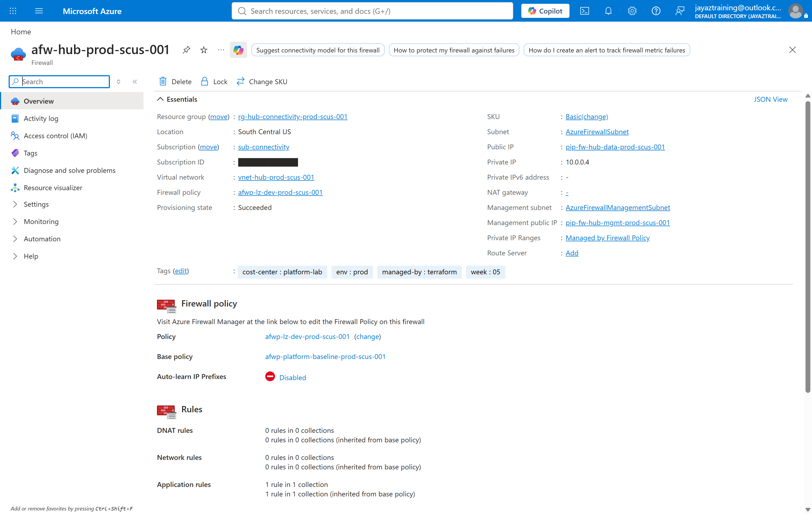
Task: Click the Activity log icon
Action: pyautogui.click(x=15, y=119)
